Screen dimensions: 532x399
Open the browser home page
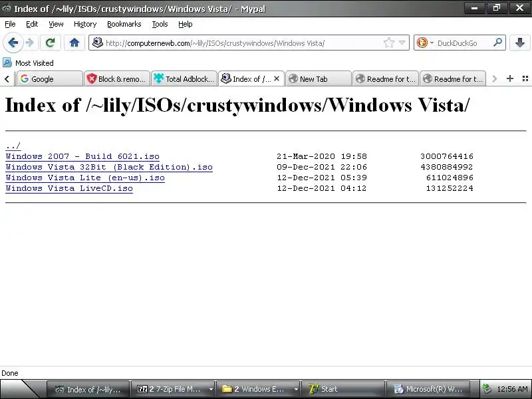click(x=74, y=43)
